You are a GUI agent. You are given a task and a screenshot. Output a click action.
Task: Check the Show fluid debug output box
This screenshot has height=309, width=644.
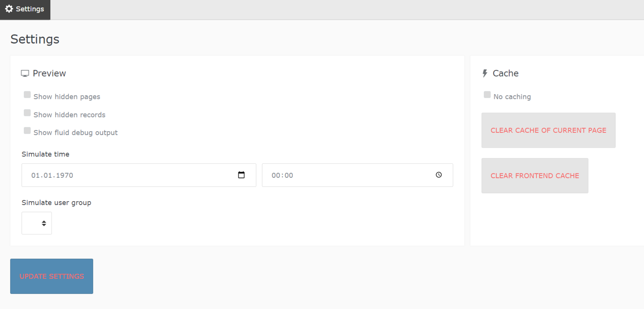pyautogui.click(x=27, y=130)
